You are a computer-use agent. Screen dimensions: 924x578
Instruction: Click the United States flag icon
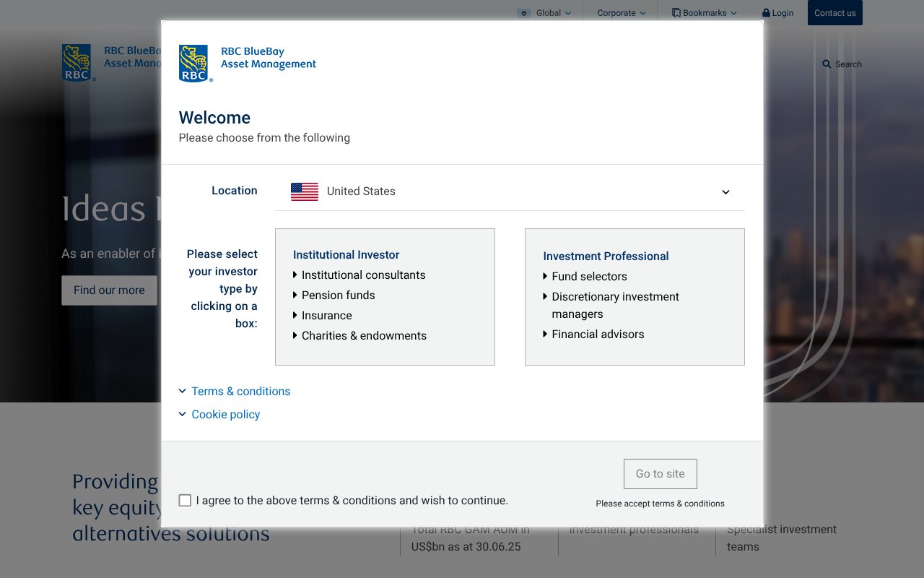point(304,191)
